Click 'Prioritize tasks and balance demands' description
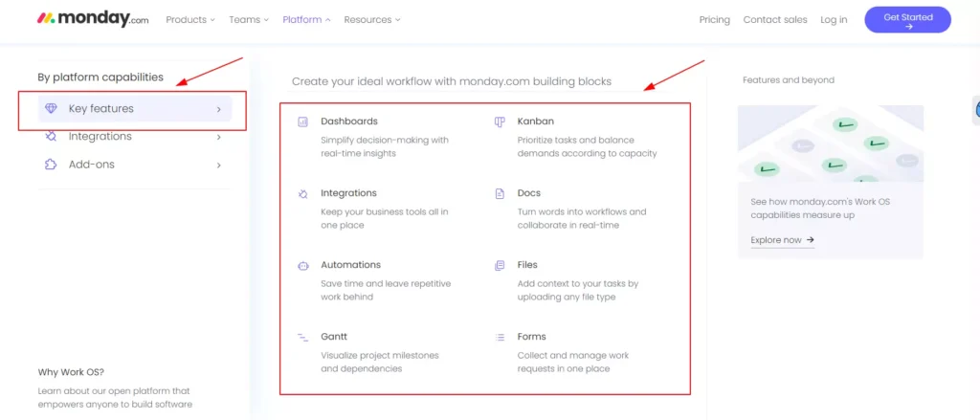 tap(588, 147)
